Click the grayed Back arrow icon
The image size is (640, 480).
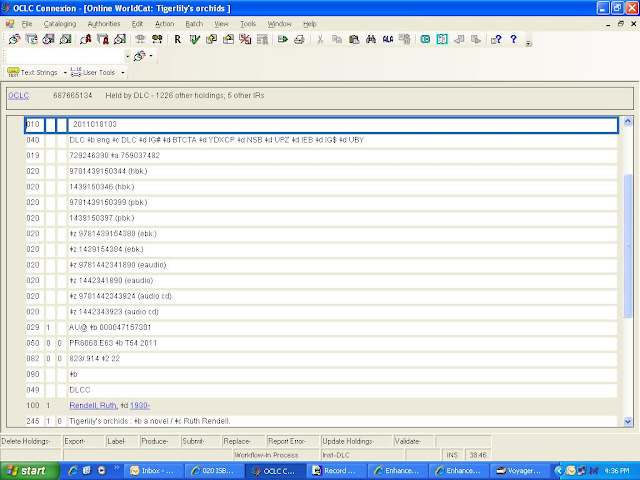[459, 39]
